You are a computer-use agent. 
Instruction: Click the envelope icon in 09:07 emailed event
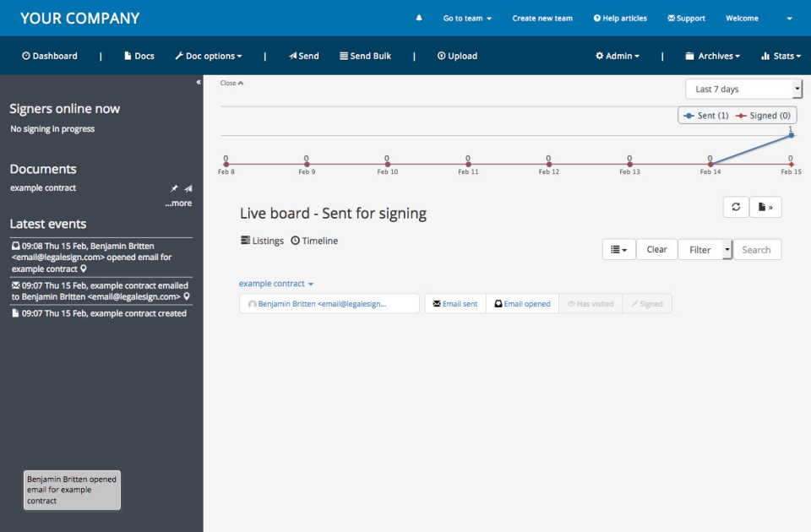(15, 285)
